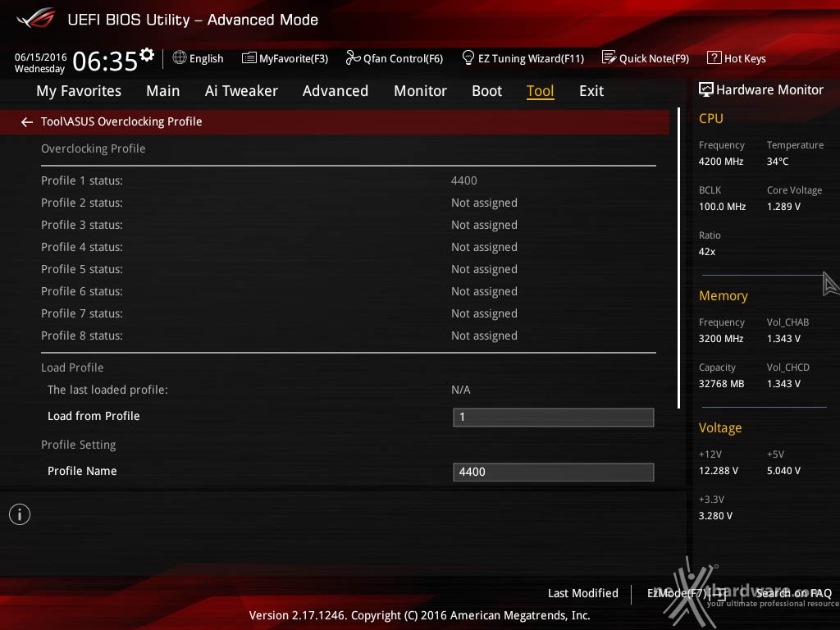Click the globe language icon

(180, 57)
